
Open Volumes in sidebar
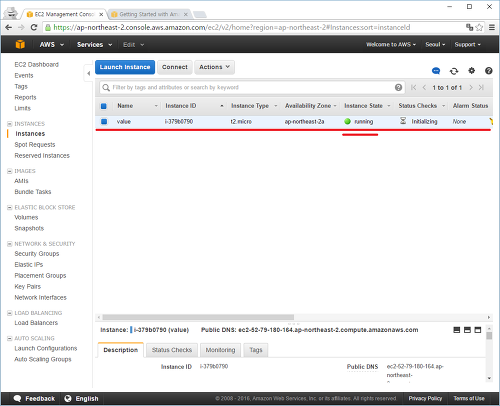click(26, 217)
